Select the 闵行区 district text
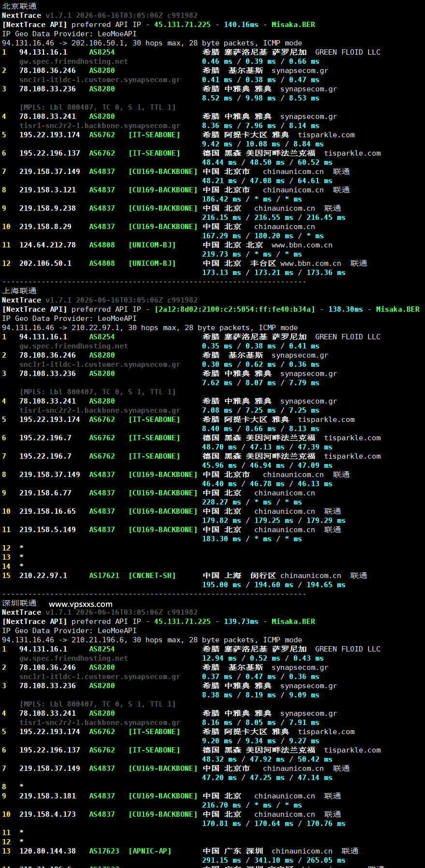 coord(263,576)
